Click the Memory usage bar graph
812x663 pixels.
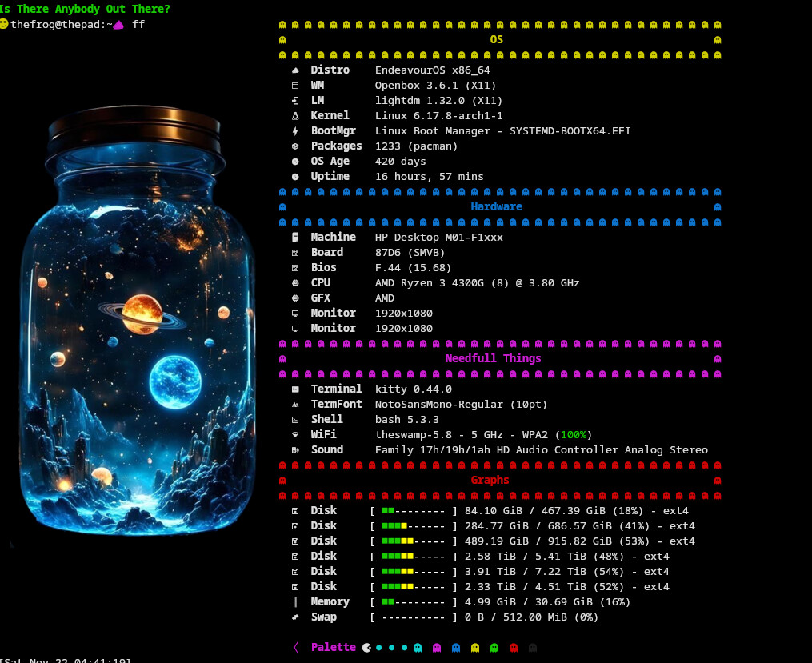coord(413,602)
